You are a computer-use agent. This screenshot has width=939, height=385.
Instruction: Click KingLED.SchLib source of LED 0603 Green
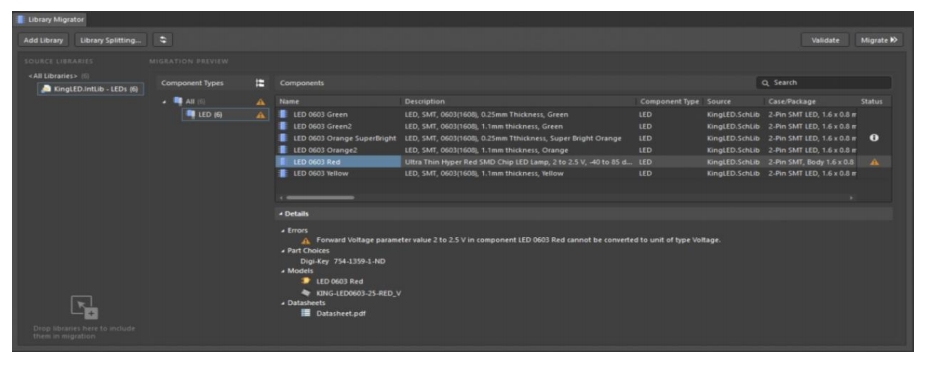tap(733, 114)
